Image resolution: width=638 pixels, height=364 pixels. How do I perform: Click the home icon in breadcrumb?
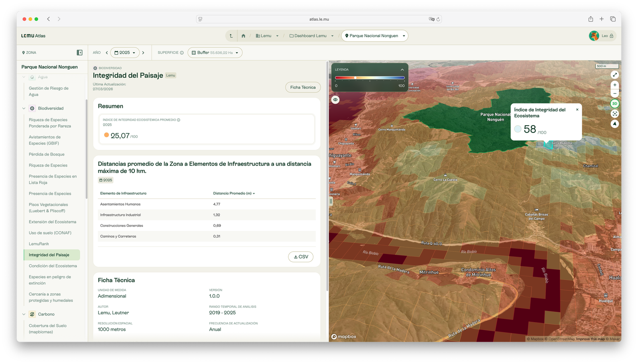(243, 36)
